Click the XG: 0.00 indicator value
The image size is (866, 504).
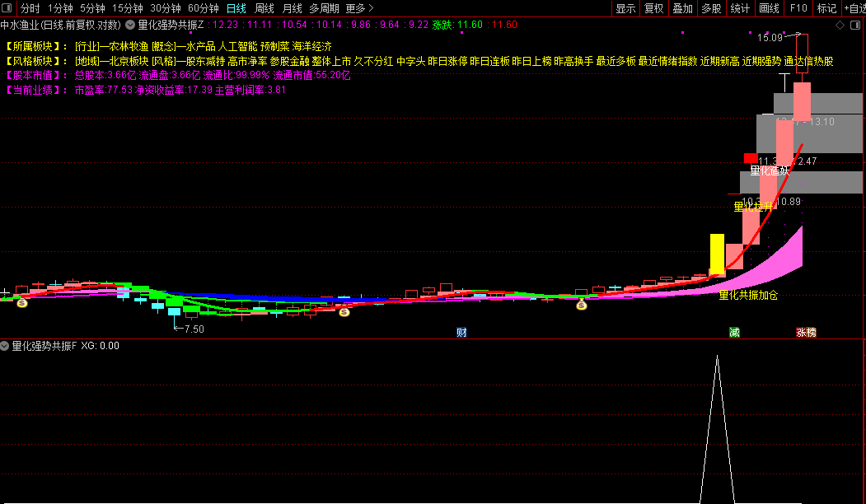pos(100,346)
